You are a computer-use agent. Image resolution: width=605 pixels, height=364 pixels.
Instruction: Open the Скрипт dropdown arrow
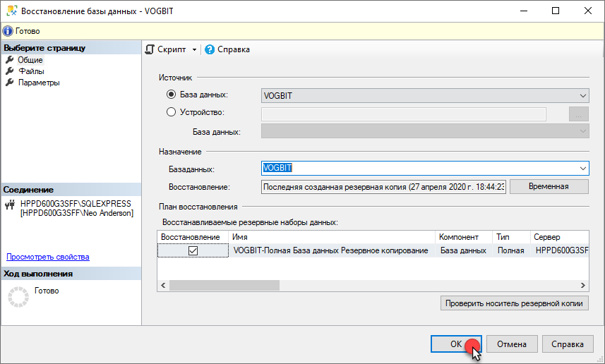[x=194, y=50]
